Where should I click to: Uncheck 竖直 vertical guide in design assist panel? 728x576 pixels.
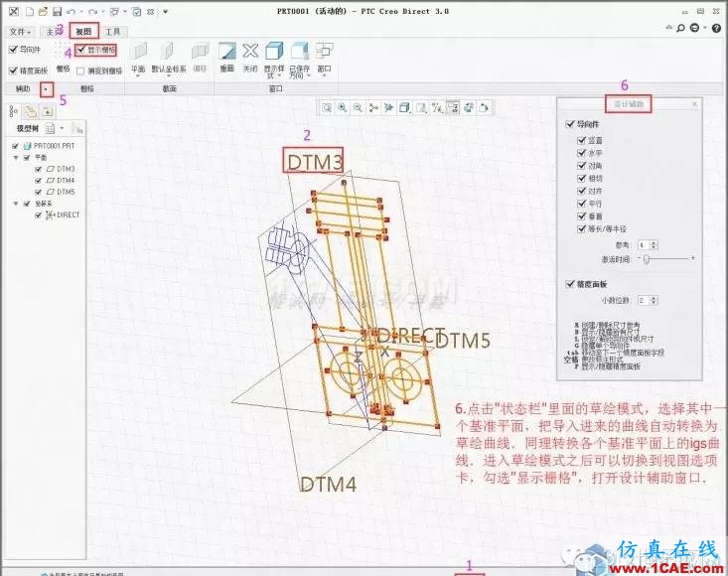tap(581, 140)
